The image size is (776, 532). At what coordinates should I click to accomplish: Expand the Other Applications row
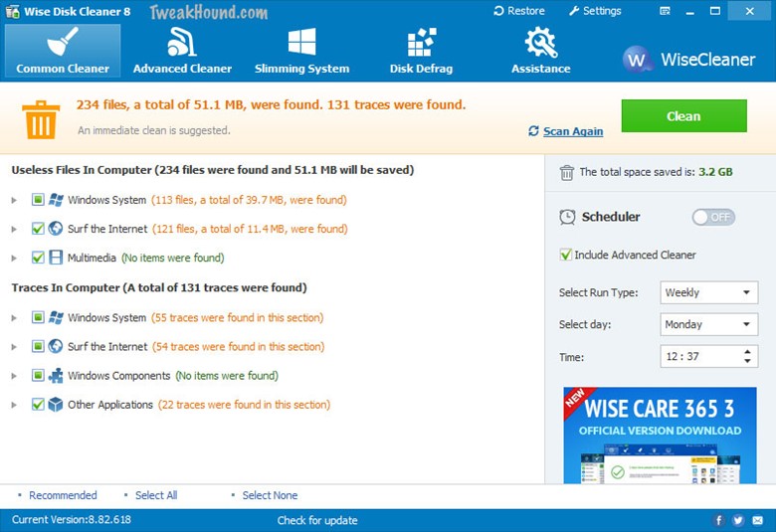tap(14, 405)
